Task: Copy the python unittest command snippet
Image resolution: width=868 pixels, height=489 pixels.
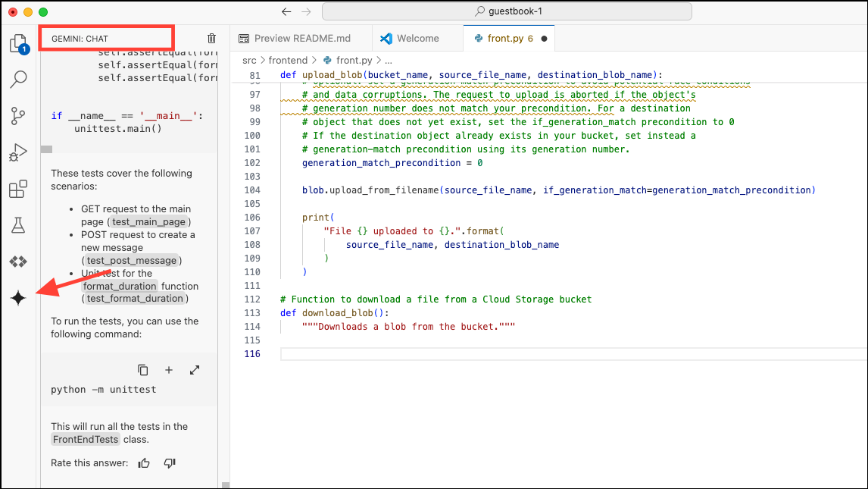Action: click(x=142, y=370)
